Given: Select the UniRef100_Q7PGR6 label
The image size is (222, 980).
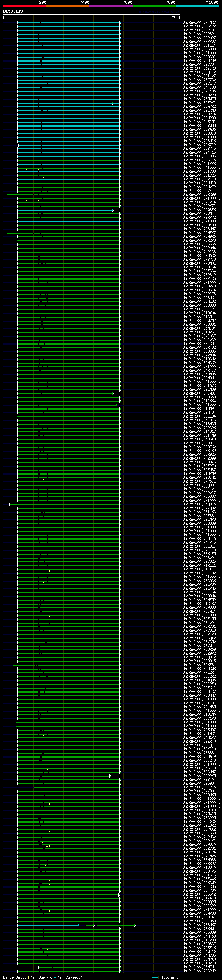Looking at the screenshot, I should (x=199, y=428).
